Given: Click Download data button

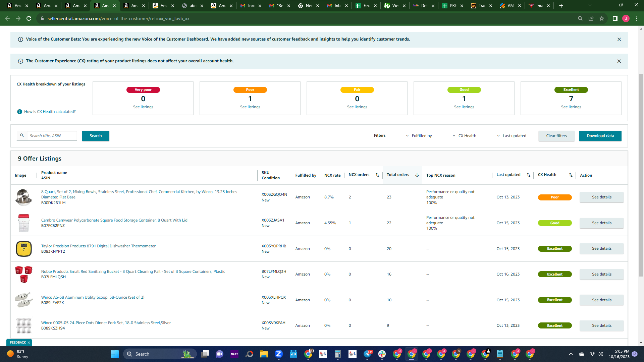Looking at the screenshot, I should click(600, 136).
